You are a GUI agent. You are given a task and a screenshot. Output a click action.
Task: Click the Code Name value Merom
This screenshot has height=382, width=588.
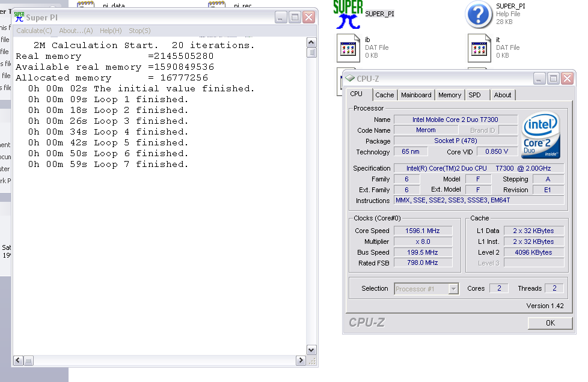[x=426, y=130]
